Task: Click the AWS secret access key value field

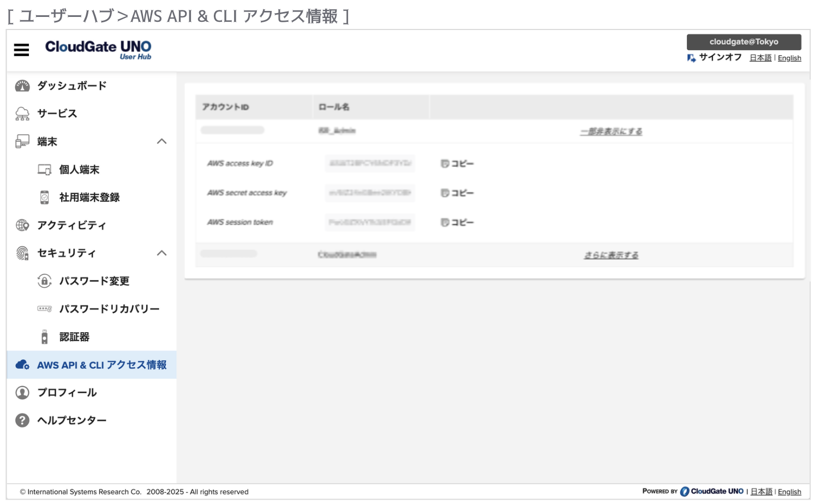Action: [x=370, y=193]
